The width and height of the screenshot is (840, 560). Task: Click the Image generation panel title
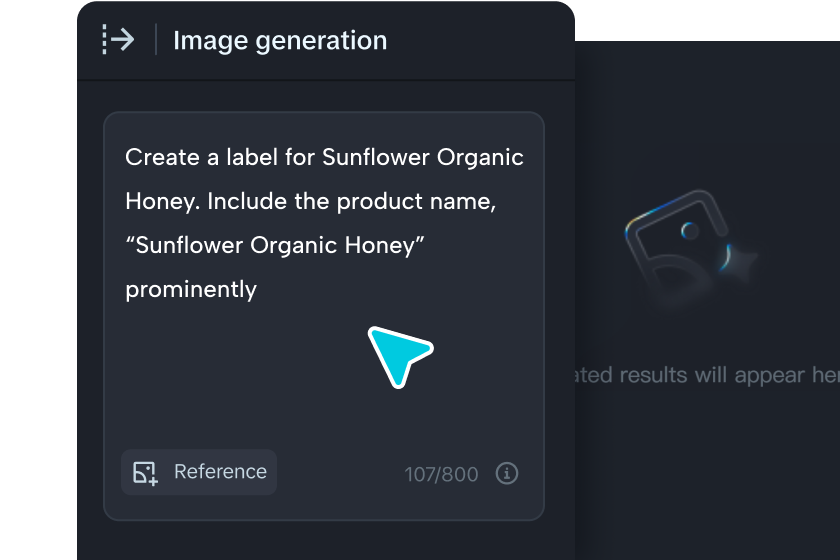tap(280, 41)
